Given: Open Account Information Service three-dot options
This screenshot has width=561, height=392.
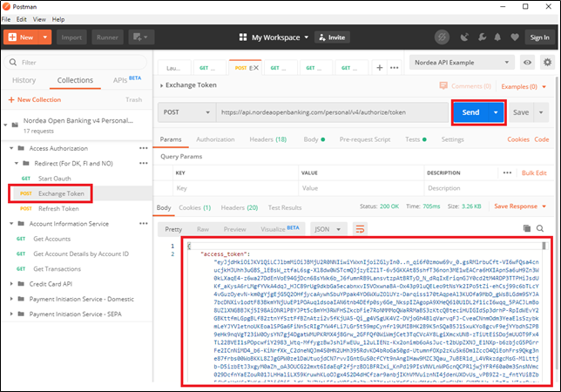Looking at the screenshot, I should (x=144, y=224).
